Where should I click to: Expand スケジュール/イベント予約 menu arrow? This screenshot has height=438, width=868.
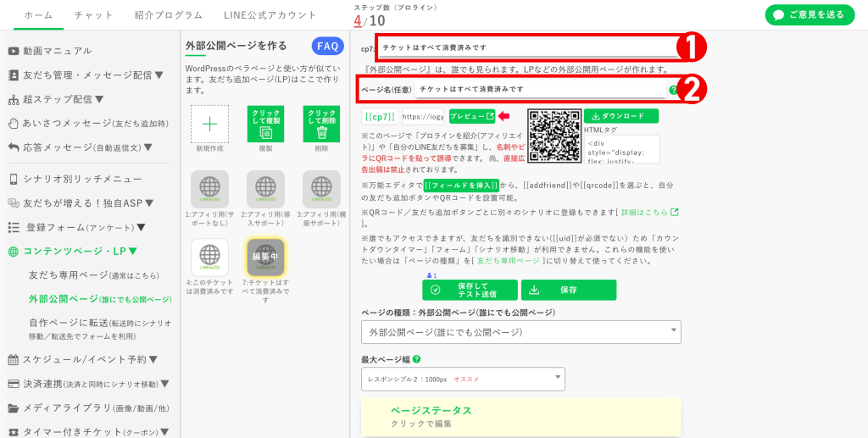[153, 359]
